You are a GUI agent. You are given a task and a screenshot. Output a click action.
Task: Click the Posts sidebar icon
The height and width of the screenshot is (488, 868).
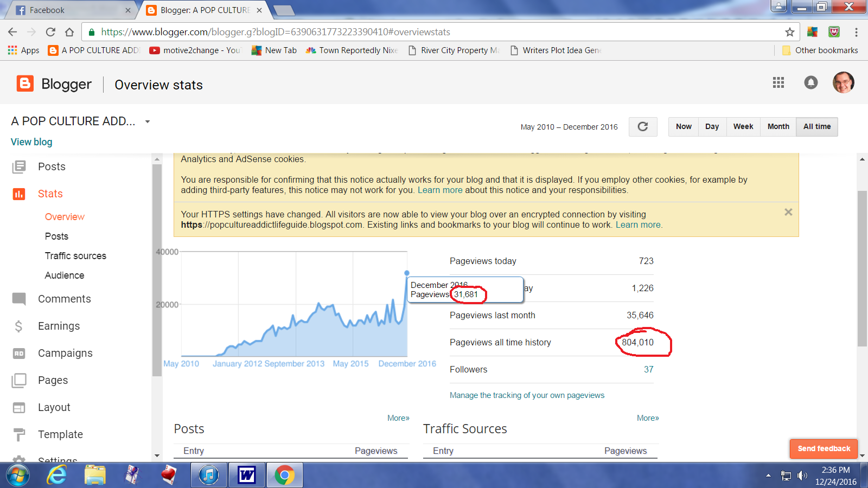tap(19, 166)
